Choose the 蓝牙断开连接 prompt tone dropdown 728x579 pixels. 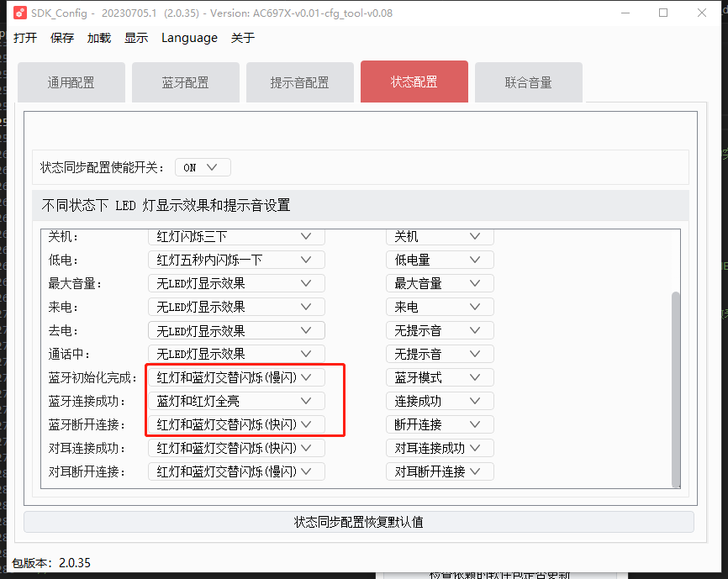point(440,424)
